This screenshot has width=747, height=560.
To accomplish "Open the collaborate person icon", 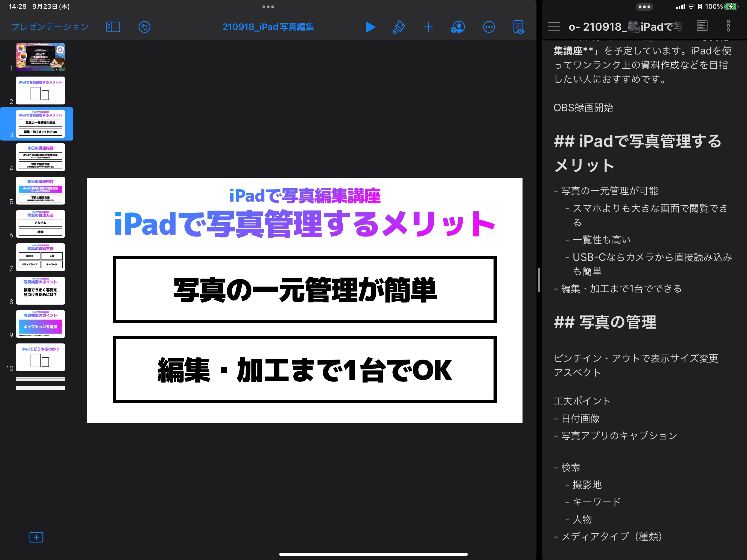I will 458,27.
